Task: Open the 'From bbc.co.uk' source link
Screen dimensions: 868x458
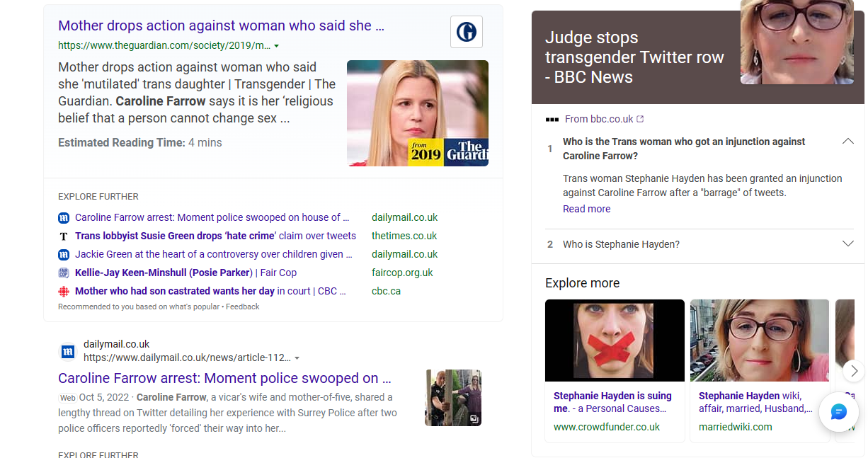Action: [x=599, y=119]
